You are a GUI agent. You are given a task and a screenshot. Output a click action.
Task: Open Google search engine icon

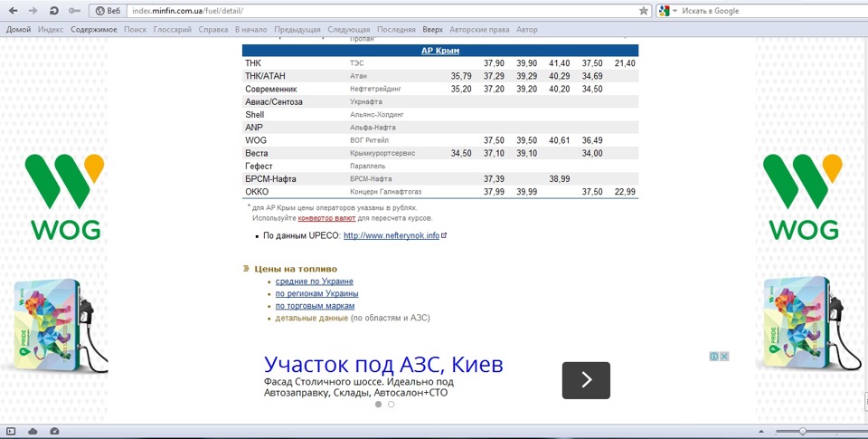click(x=664, y=11)
